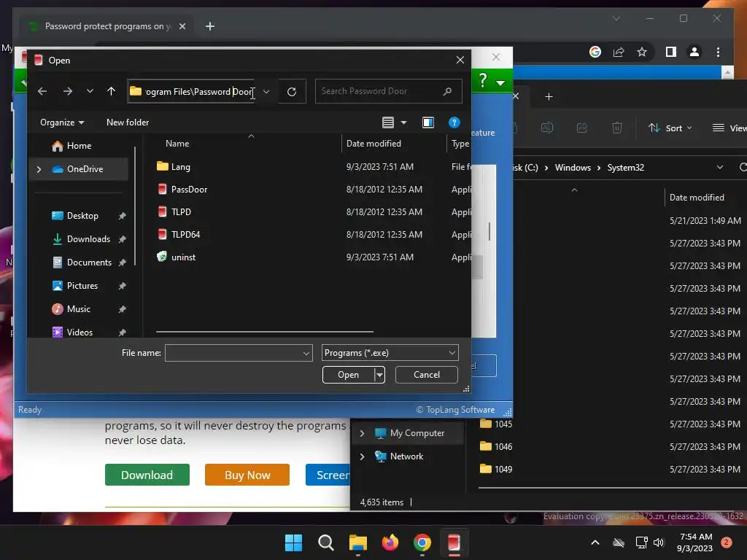Open the Downloads quick access folder

click(x=88, y=239)
